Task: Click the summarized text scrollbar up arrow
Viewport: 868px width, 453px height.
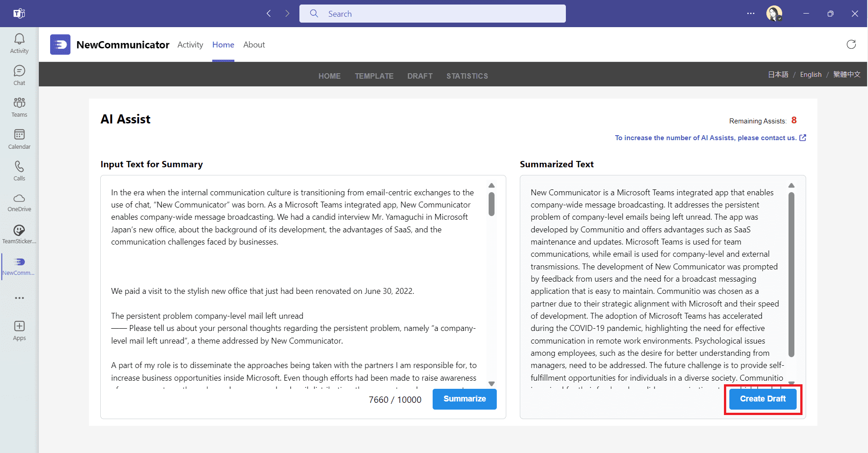Action: pos(791,185)
